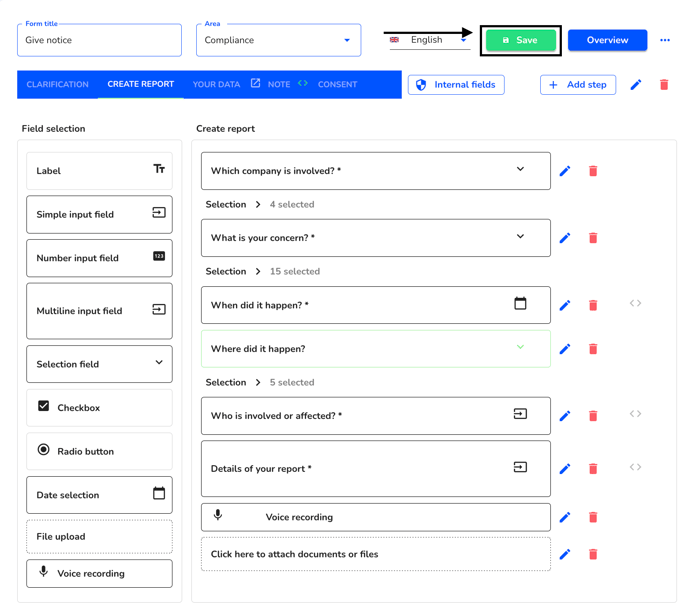Choose the Date selection field type
Image resolution: width=688 pixels, height=615 pixels.
[100, 495]
